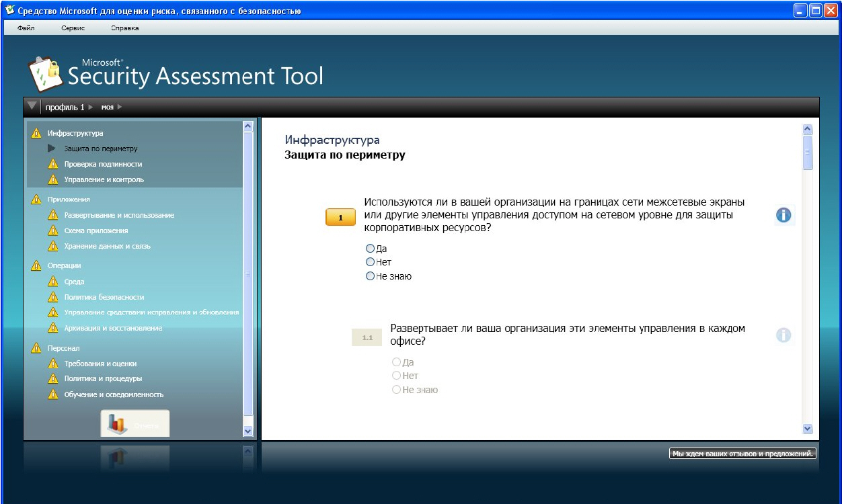Open info icon for question 1
Image resolution: width=842 pixels, height=504 pixels.
click(783, 215)
